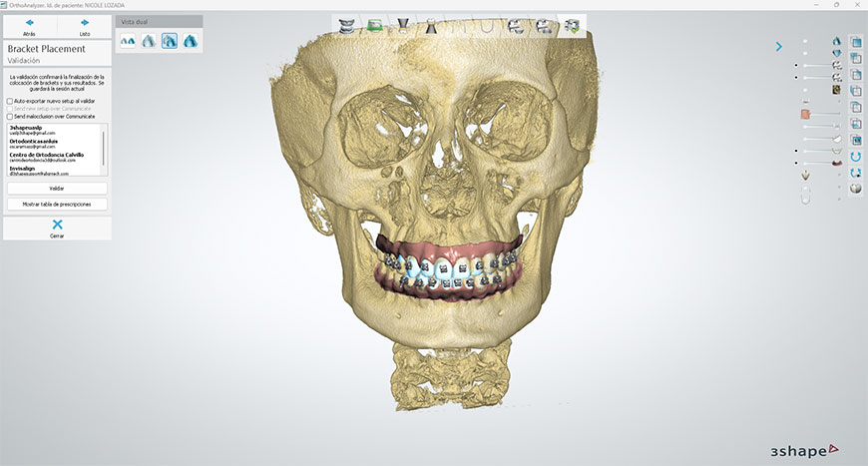Expand the right visibility panel chevron

pos(780,46)
